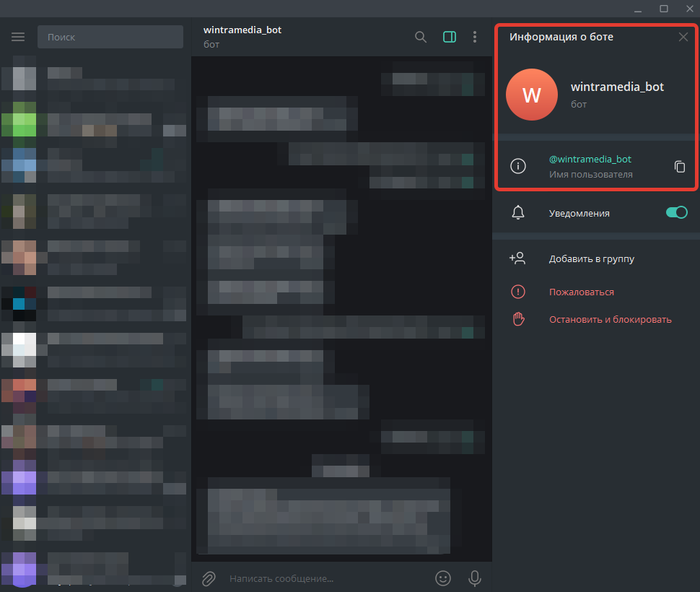
Task: Click the bell notifications icon
Action: point(518,212)
